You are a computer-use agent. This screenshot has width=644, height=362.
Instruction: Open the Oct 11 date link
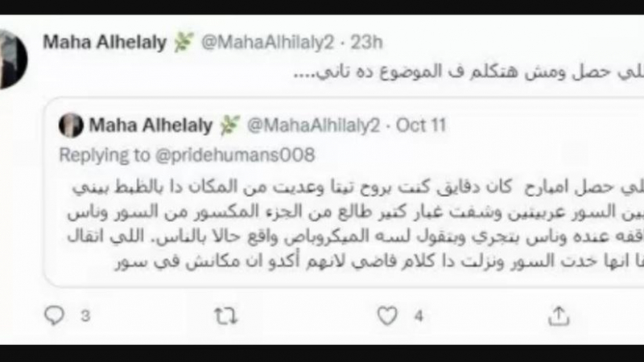point(421,125)
